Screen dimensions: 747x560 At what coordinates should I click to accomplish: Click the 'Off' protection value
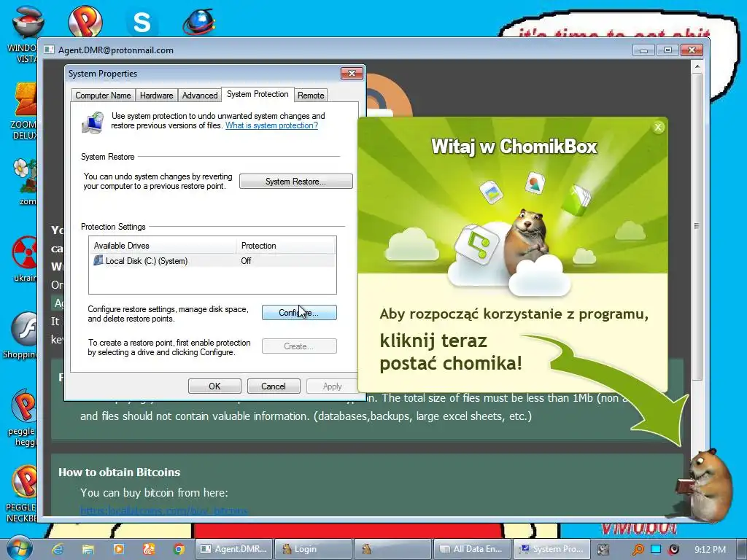pyautogui.click(x=246, y=261)
